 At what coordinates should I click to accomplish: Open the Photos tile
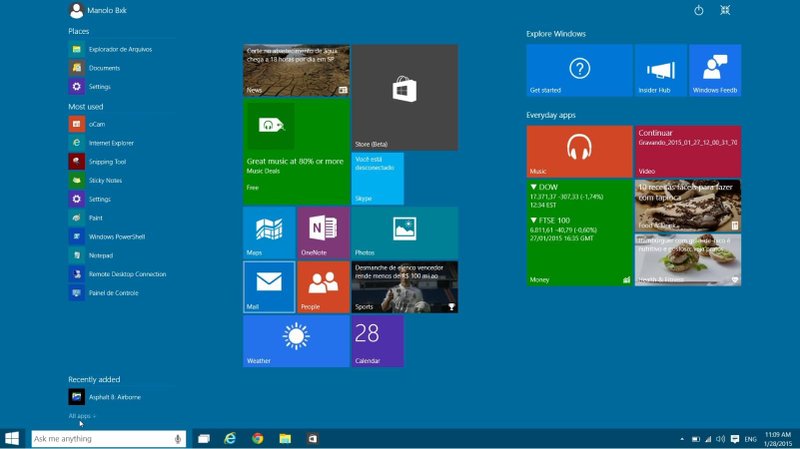pos(405,232)
